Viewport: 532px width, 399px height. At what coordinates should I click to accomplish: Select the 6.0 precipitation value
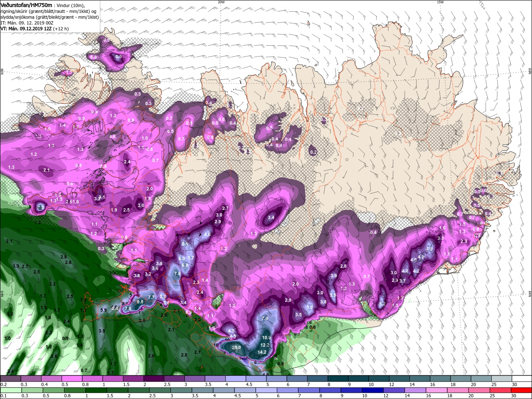tap(182, 259)
